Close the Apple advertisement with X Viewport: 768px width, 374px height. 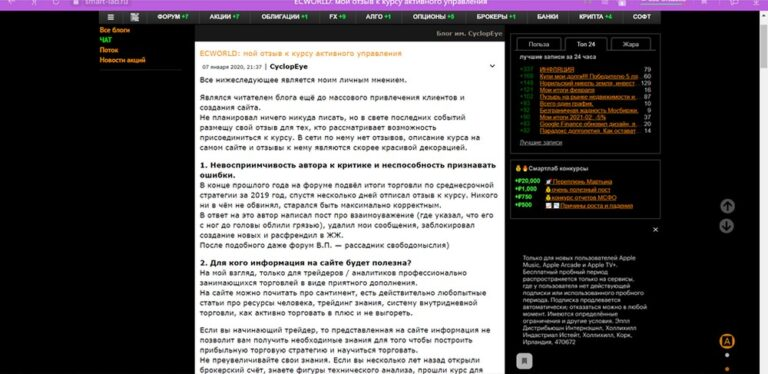[655, 230]
